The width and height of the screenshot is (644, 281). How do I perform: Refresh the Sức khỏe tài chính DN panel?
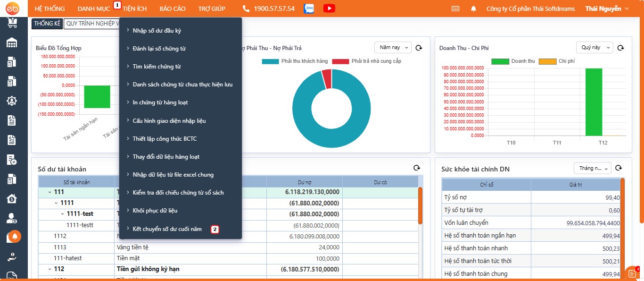pyautogui.click(x=619, y=168)
